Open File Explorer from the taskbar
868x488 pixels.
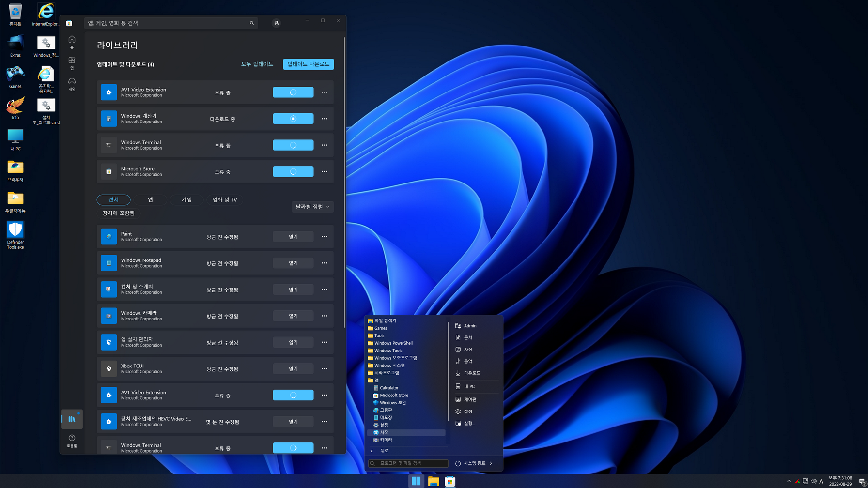434,481
